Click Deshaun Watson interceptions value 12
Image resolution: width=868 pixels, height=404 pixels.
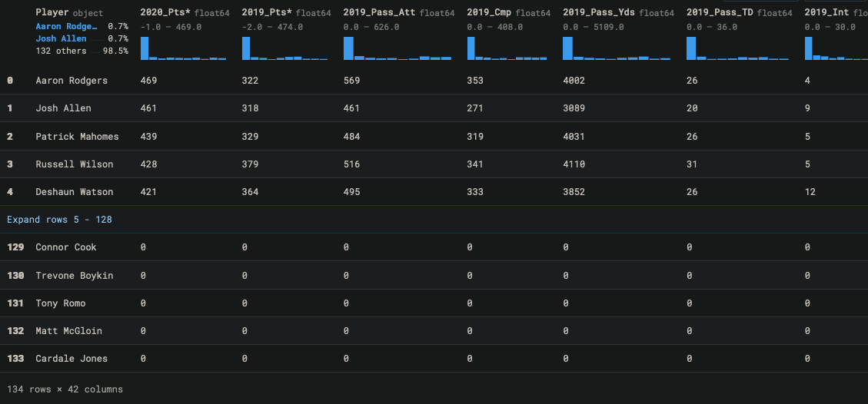[810, 192]
